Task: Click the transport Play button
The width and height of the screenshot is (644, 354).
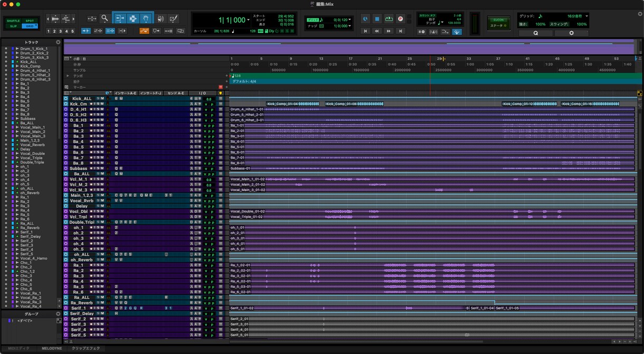Action: pyautogui.click(x=389, y=19)
